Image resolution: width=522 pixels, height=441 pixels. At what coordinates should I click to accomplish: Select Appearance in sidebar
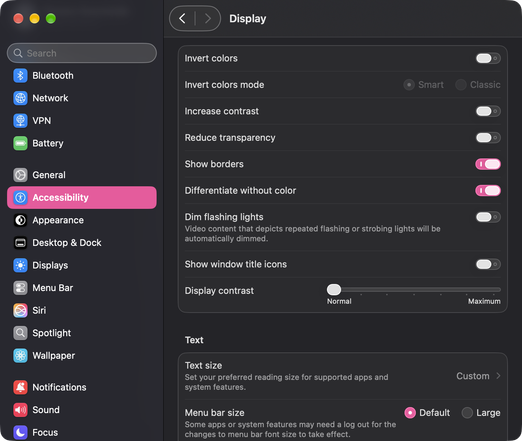[82, 220]
